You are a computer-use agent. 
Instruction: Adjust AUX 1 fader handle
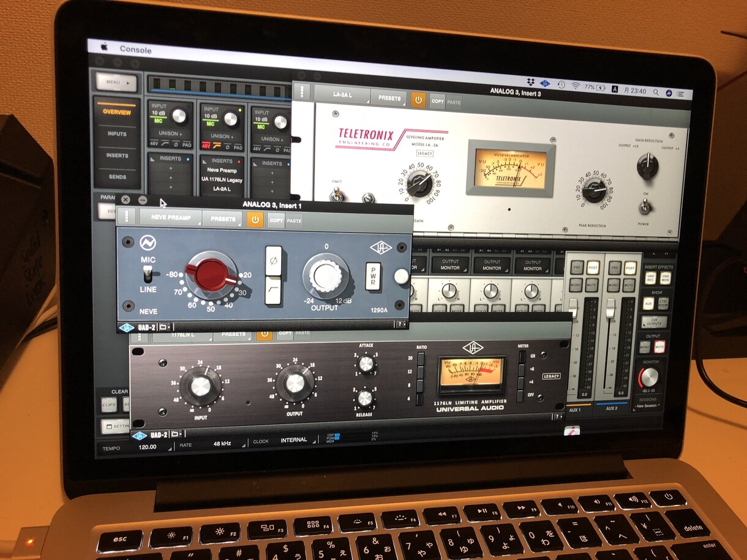pos(572,308)
